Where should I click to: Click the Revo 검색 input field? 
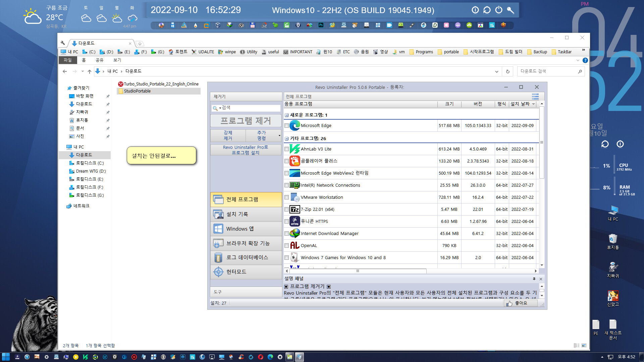click(x=250, y=108)
